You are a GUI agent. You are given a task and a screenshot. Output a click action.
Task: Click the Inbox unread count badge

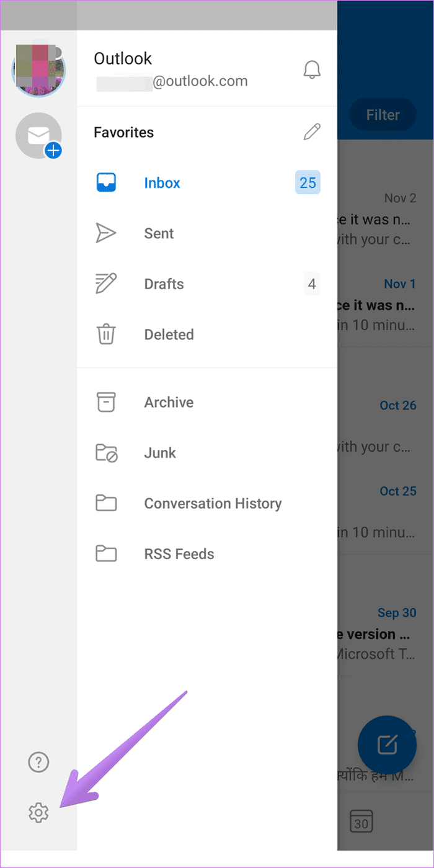point(308,182)
